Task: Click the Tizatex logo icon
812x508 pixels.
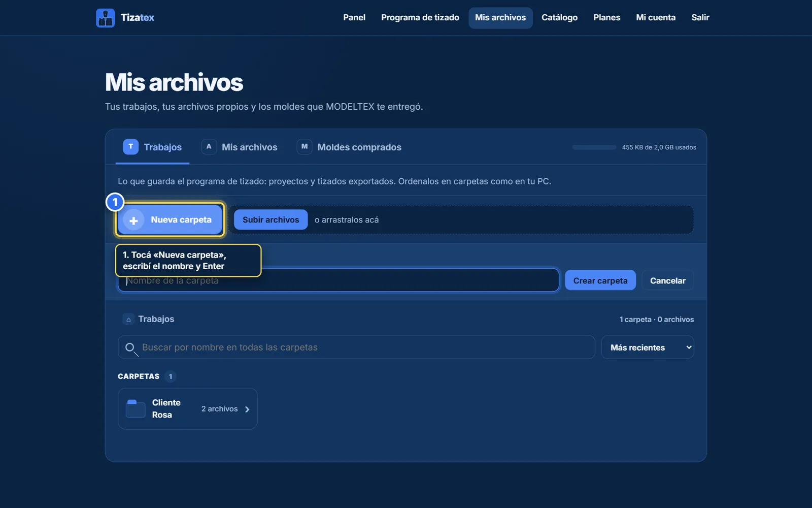Action: click(x=106, y=18)
